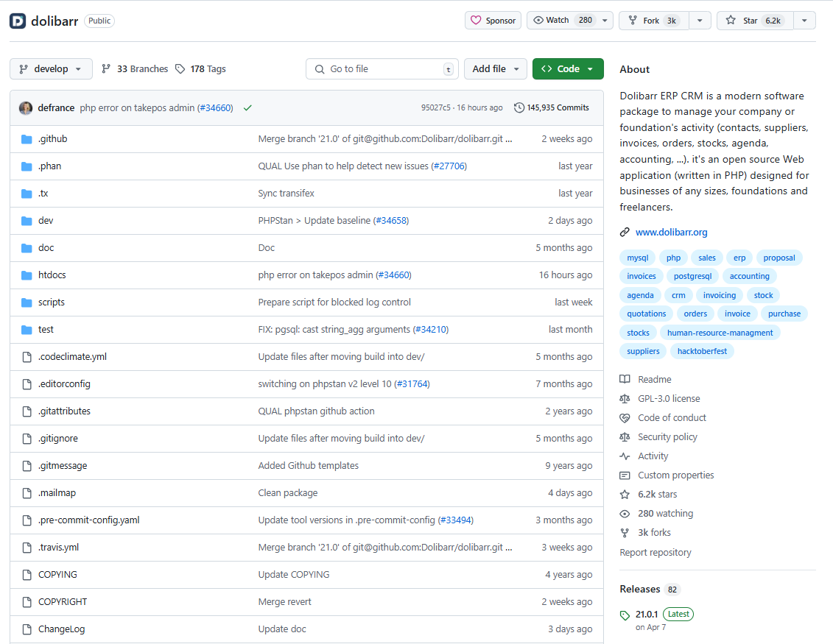
Task: Click the folder icon beside test
Action: point(27,330)
